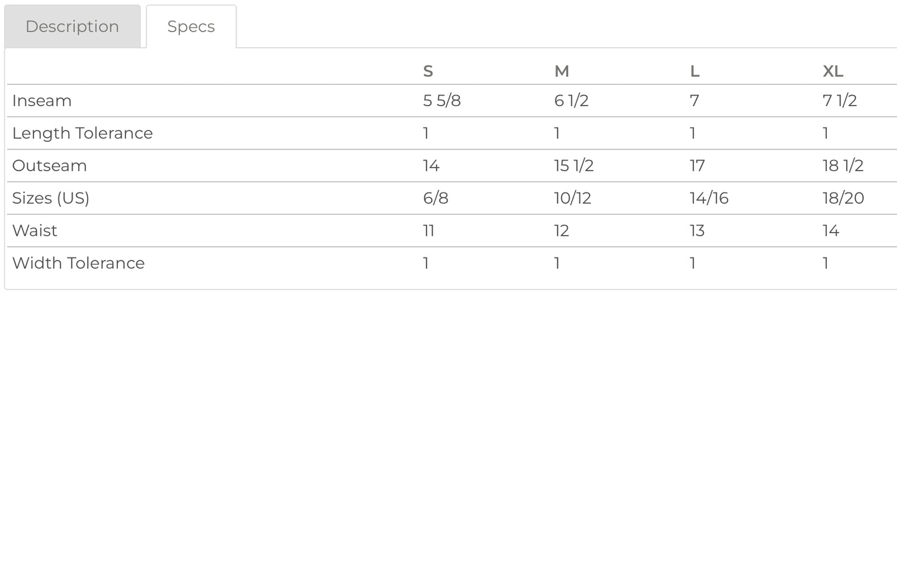Select the Specs tab
The width and height of the screenshot is (897, 588).
[191, 27]
